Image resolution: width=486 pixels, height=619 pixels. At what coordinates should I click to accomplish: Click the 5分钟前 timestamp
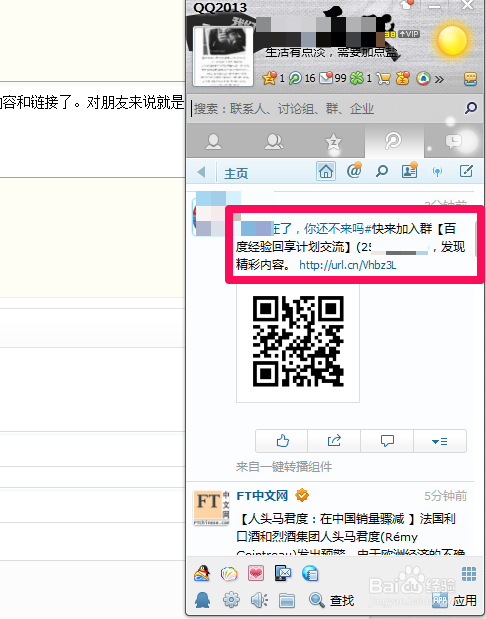click(x=445, y=496)
